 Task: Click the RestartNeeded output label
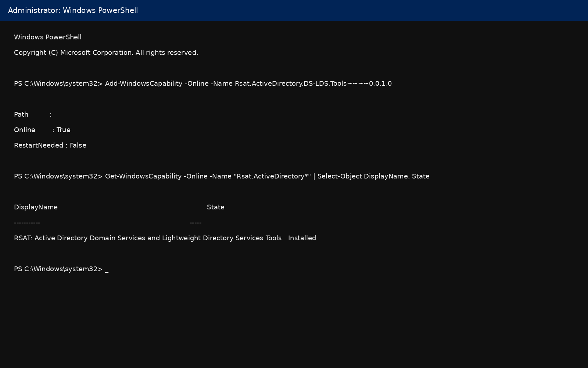point(39,145)
